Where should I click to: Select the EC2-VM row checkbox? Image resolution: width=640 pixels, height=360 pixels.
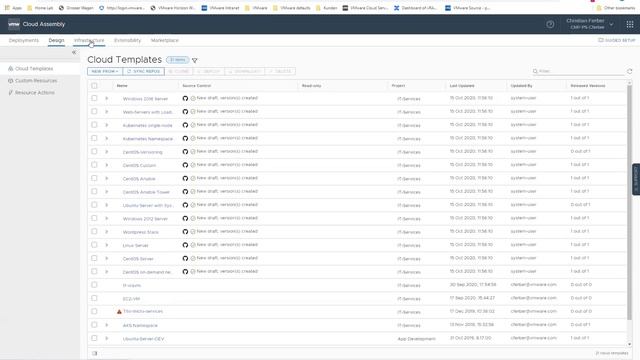94,298
